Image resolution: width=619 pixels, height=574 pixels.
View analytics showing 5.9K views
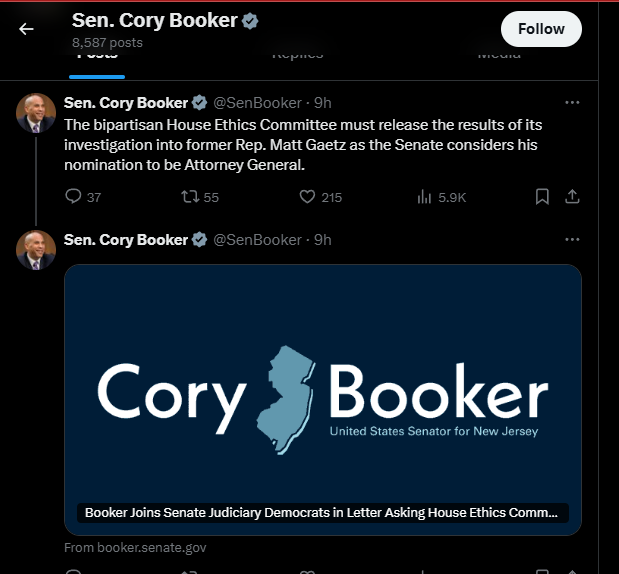coord(424,197)
